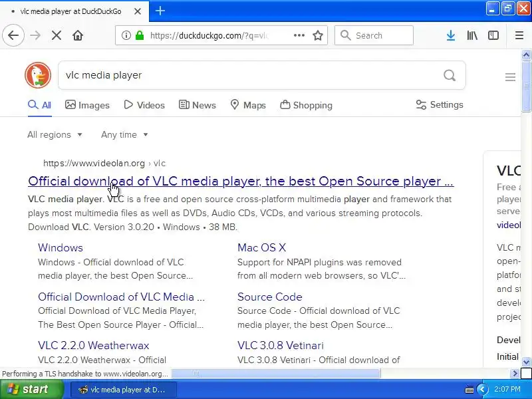The width and height of the screenshot is (532, 399).
Task: Click the forward navigation arrow
Action: pos(35,35)
